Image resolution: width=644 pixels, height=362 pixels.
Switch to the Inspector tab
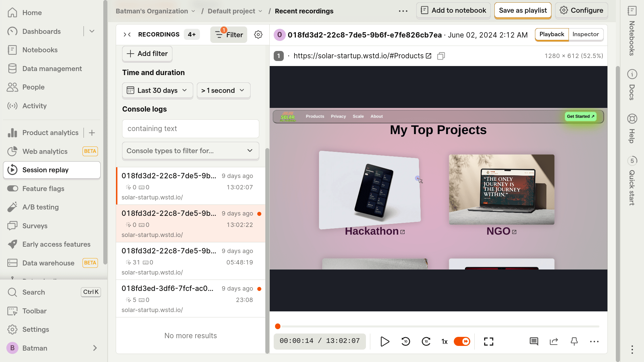(586, 34)
